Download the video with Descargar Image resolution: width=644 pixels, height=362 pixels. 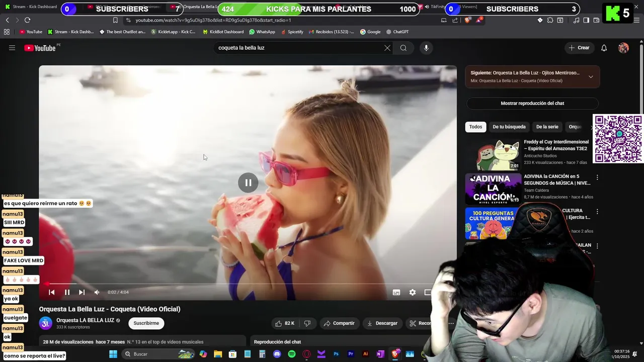[x=382, y=323]
